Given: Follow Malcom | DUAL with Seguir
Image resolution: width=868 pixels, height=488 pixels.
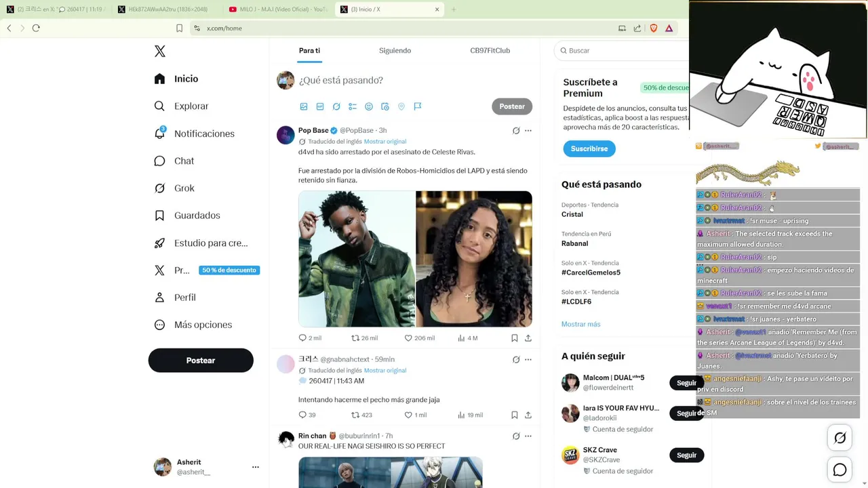Looking at the screenshot, I should 686,383.
